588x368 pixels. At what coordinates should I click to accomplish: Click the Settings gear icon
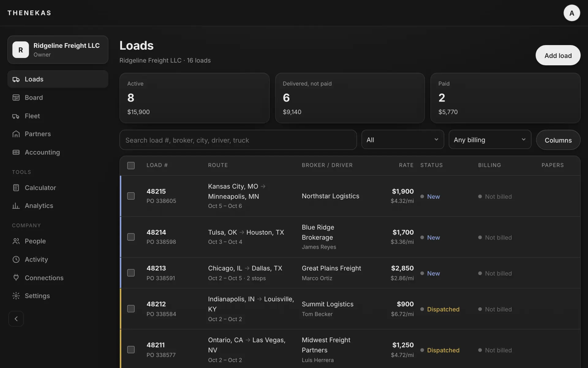16,296
